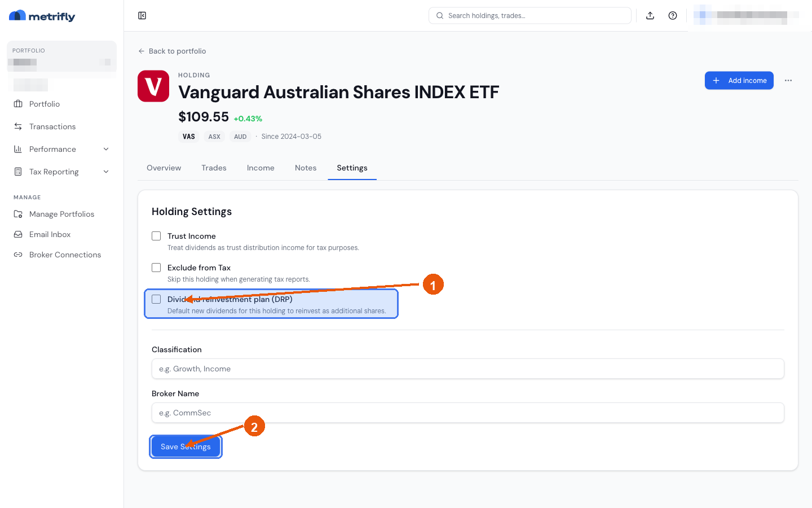
Task: Go to Manage Portfolios
Action: (x=61, y=214)
